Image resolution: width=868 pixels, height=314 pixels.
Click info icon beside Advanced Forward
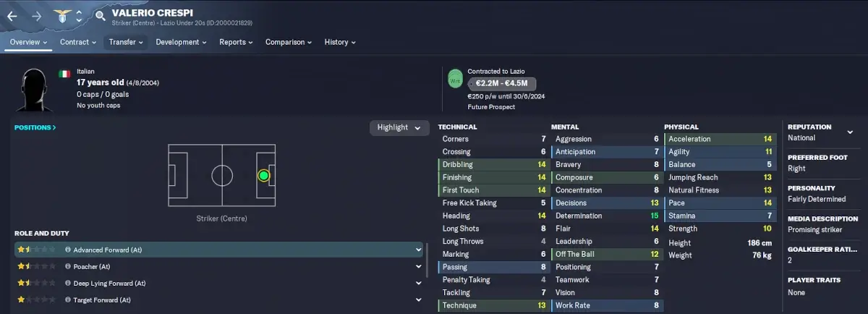tap(68, 250)
